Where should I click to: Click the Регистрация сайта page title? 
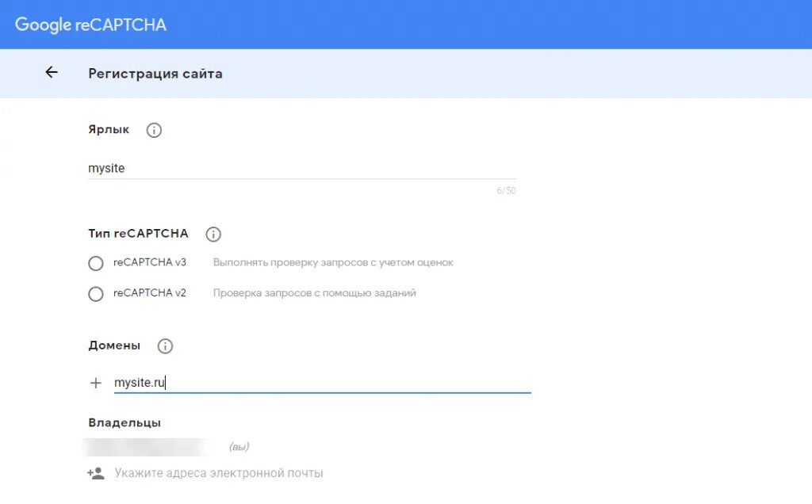[x=155, y=74]
